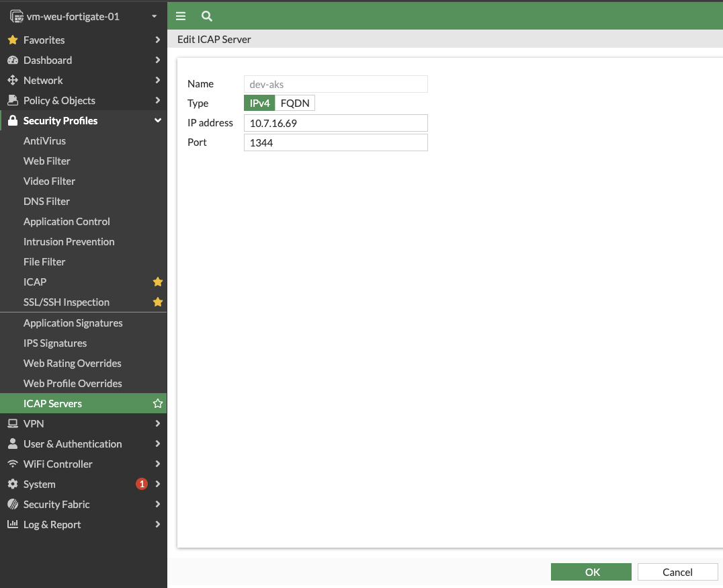Focus the Port number field

(x=335, y=142)
